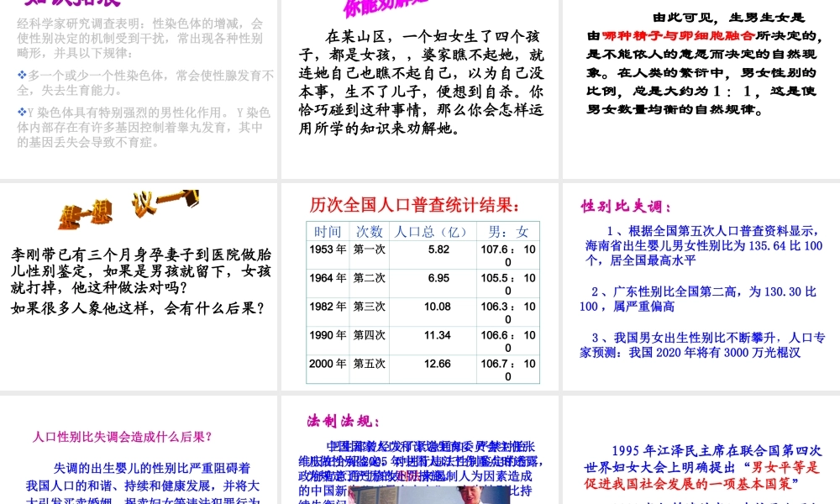Select the 第四次 cell
Image resolution: width=840 pixels, height=504 pixels.
(369, 340)
